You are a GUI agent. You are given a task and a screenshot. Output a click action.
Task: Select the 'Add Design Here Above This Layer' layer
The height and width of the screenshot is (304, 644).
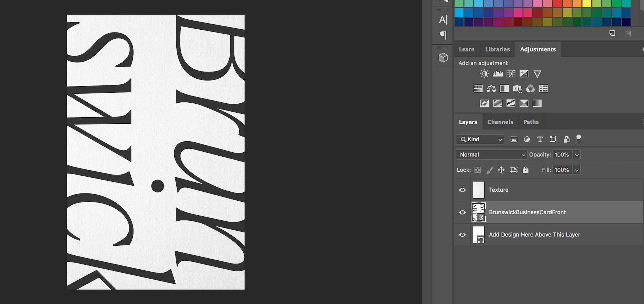click(534, 235)
